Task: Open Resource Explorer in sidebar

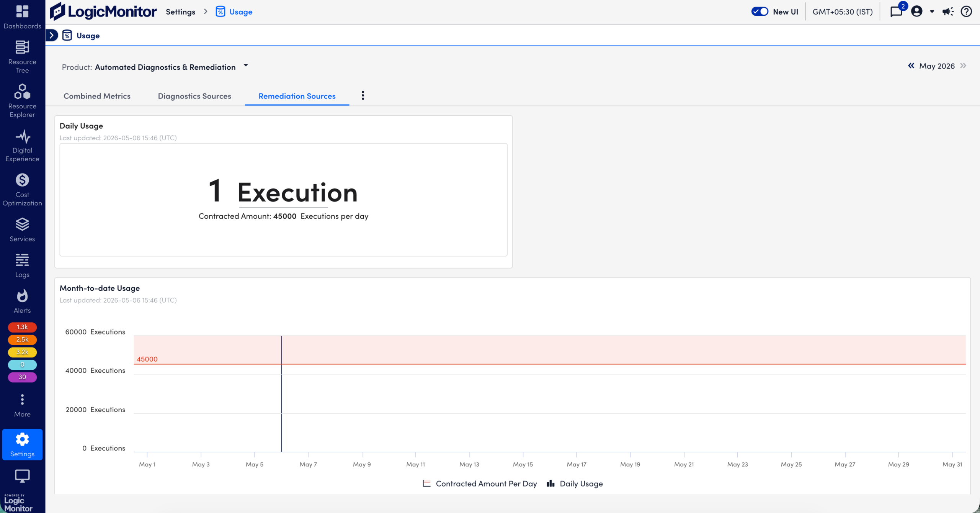Action: (22, 101)
